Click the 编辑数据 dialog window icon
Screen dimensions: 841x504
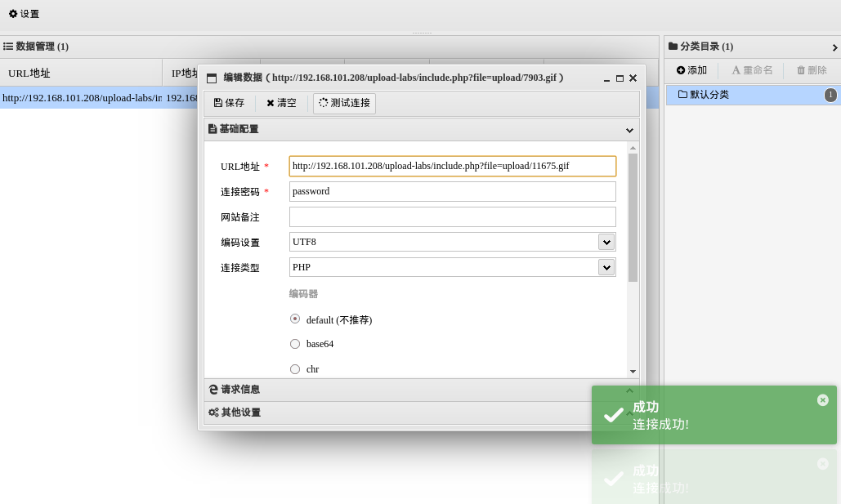pos(212,78)
